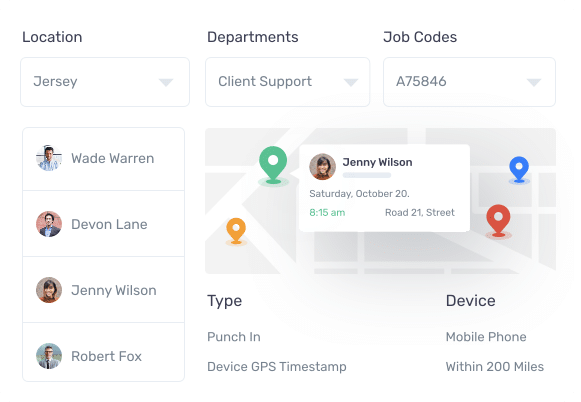Viewport: 581px width, 402px height.
Task: Click the Road 21, Street address
Action: click(x=419, y=212)
